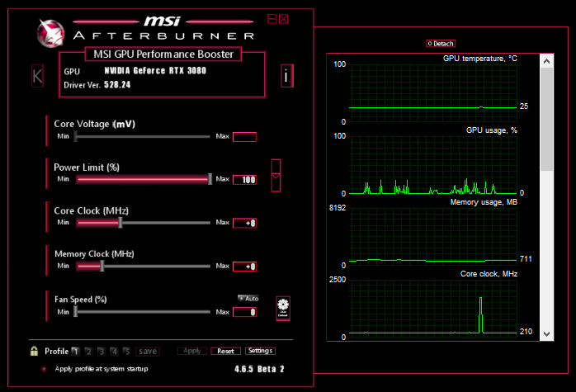The width and height of the screenshot is (576, 392).
Task: Click the GPU temperature value 25
Action: click(x=524, y=106)
